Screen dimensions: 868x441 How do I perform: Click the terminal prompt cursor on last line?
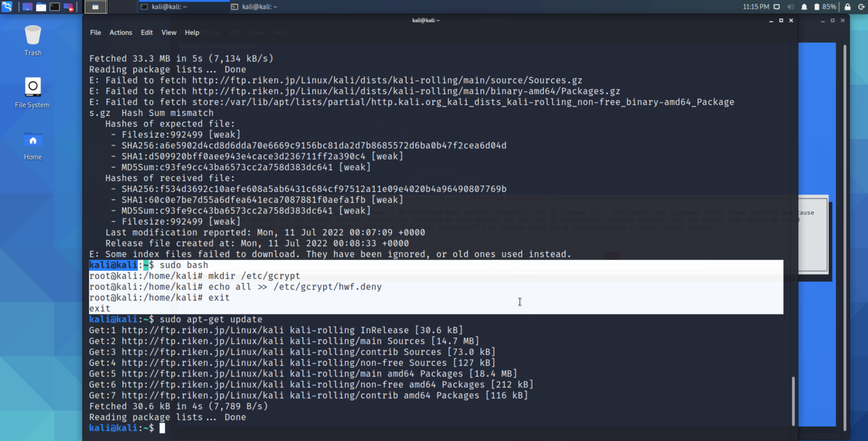(x=163, y=428)
